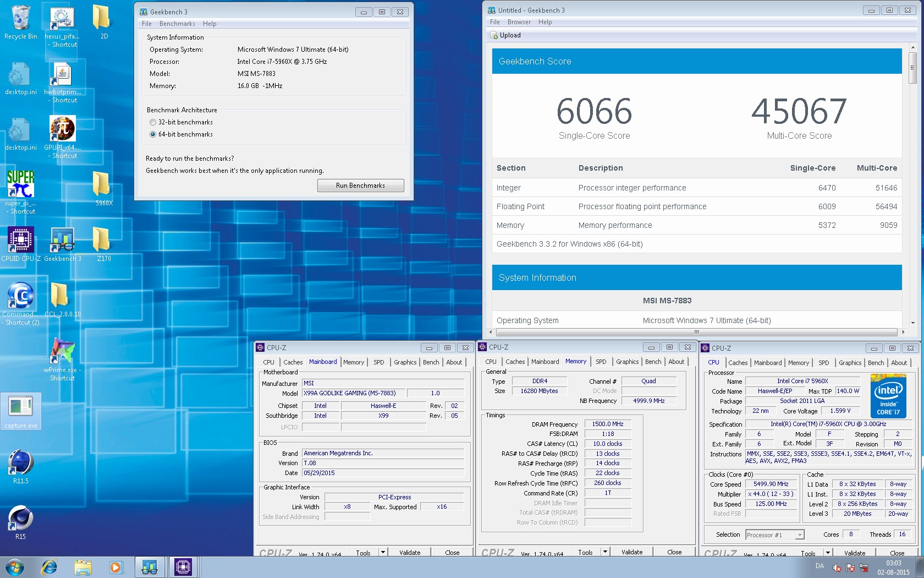Select CCL_2.0.0.10 folder icon
This screenshot has height=578, width=924.
(x=62, y=299)
